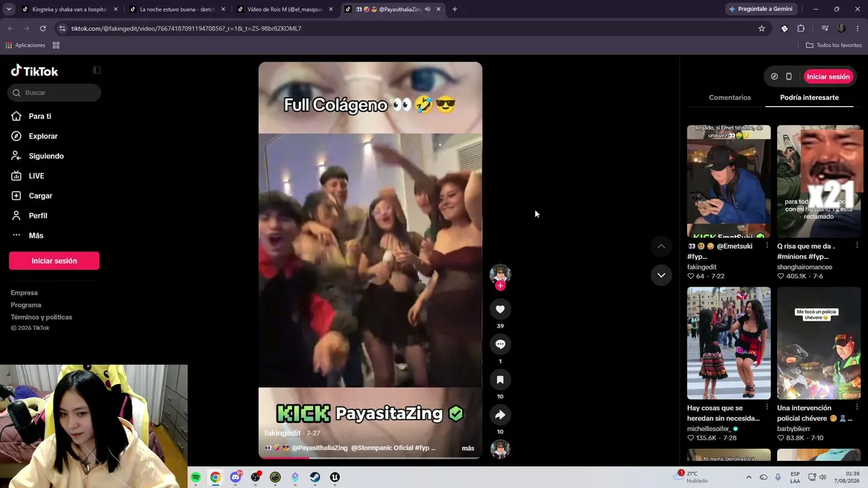The image size is (868, 488).
Task: Open the Términos y políticas link
Action: (41, 317)
